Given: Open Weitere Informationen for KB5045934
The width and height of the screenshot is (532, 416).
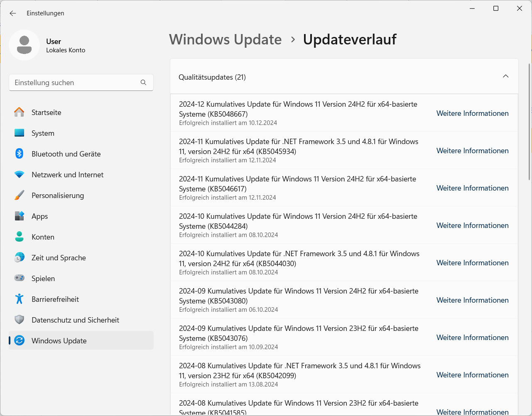Looking at the screenshot, I should (x=472, y=151).
